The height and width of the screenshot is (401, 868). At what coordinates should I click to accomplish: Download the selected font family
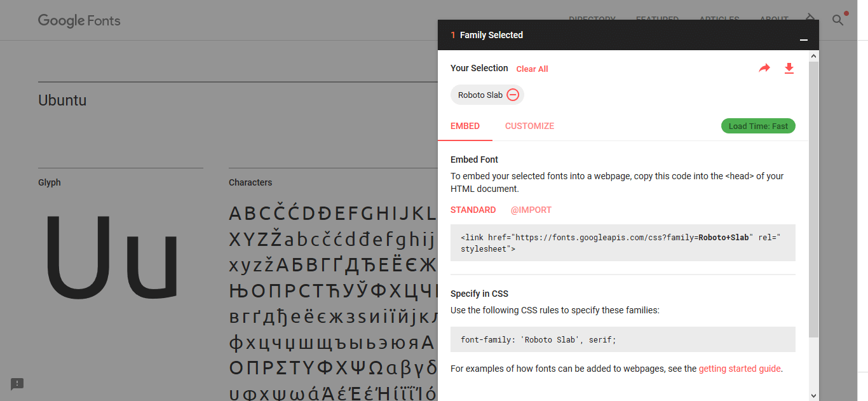coord(789,68)
